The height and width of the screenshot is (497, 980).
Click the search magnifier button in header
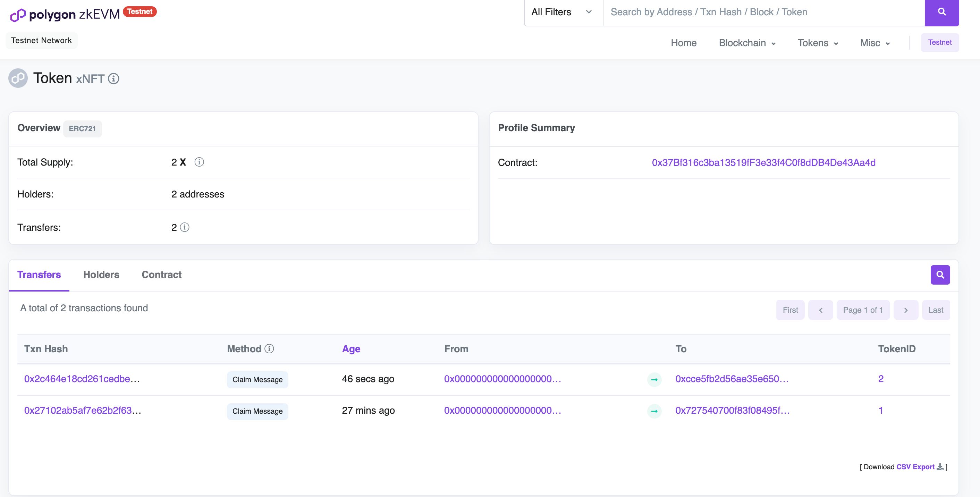[x=941, y=12]
